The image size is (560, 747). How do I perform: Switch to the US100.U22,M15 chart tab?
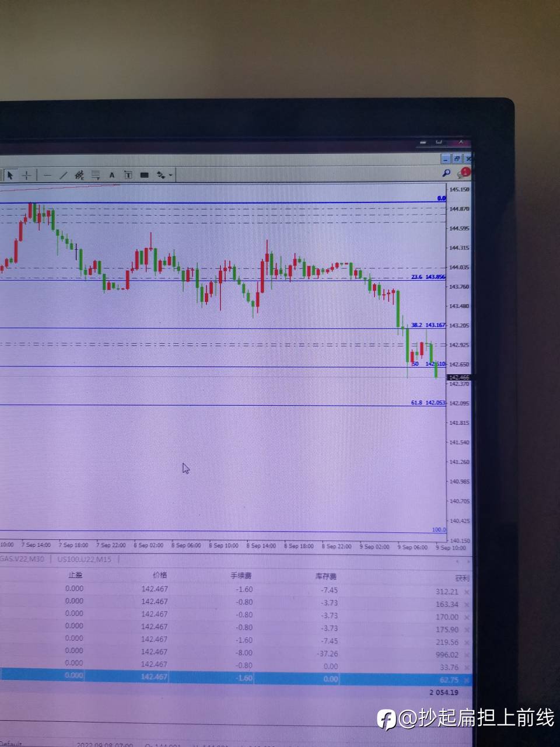[x=84, y=559]
